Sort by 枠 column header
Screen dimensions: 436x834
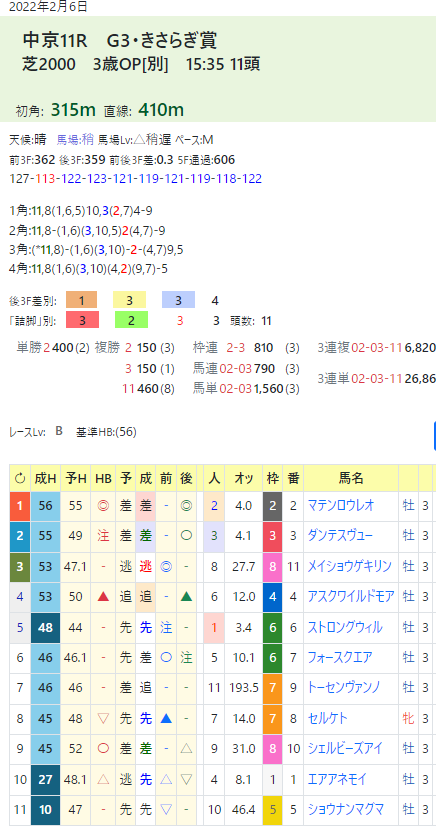tap(273, 478)
